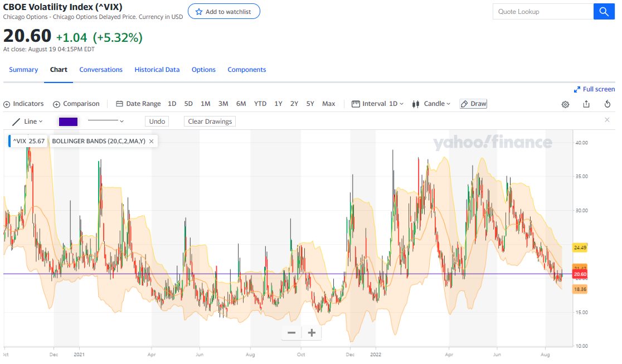This screenshot has width=622, height=364.
Task: Click the purple horizontal drawn line
Action: point(288,274)
